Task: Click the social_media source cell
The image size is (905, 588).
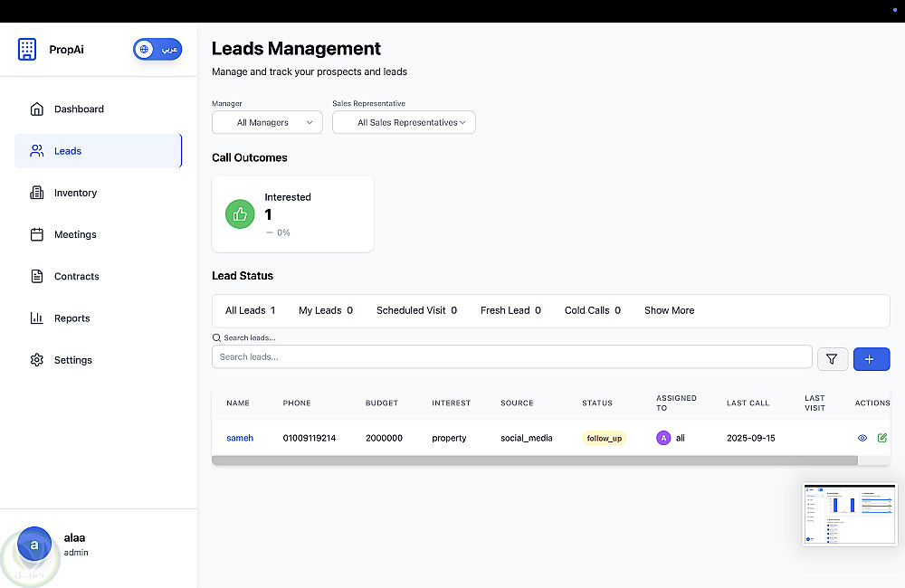Action: click(527, 438)
